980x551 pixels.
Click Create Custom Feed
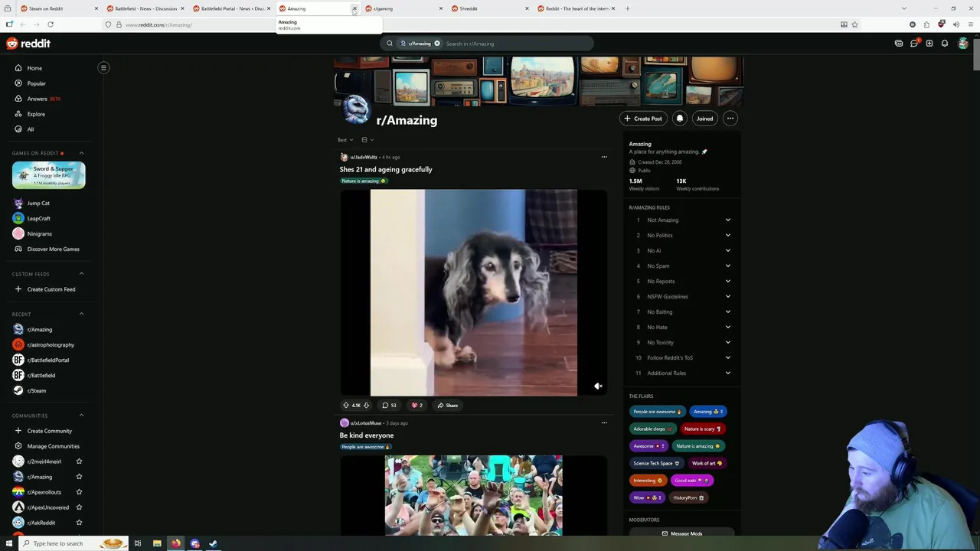pyautogui.click(x=51, y=289)
